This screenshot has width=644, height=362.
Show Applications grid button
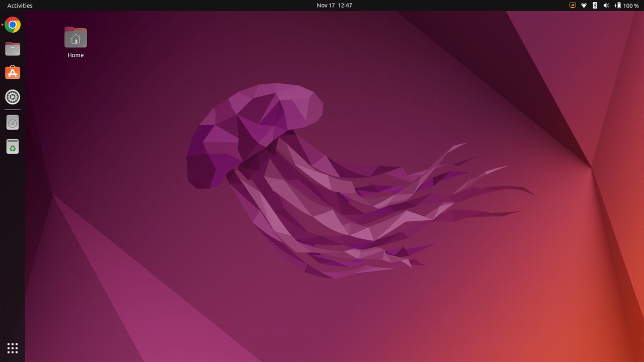13,348
